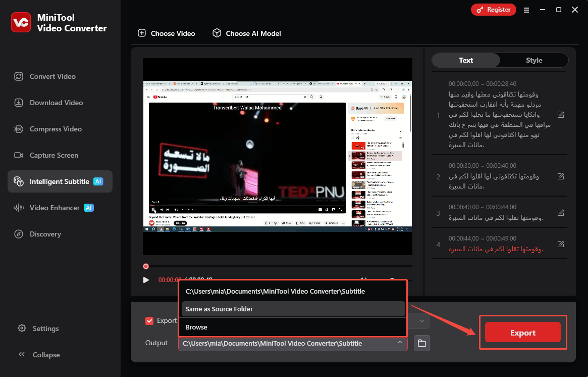This screenshot has width=588, height=377.
Task: Click the Register button
Action: (x=494, y=10)
